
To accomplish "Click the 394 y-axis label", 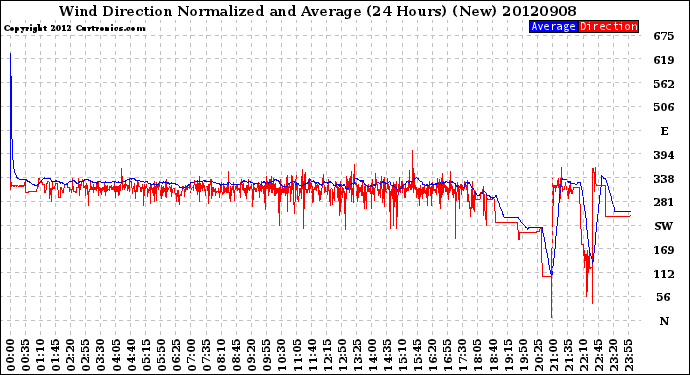I will [x=664, y=155].
